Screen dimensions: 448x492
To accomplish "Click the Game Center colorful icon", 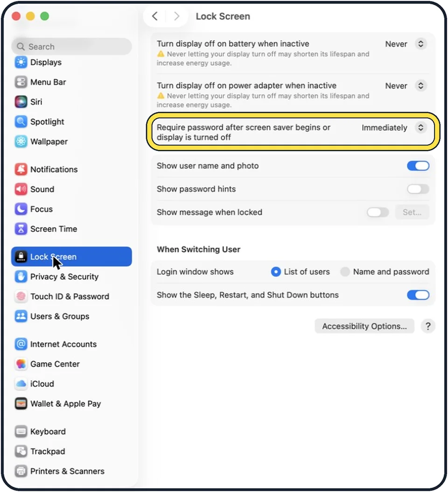I will tap(21, 364).
